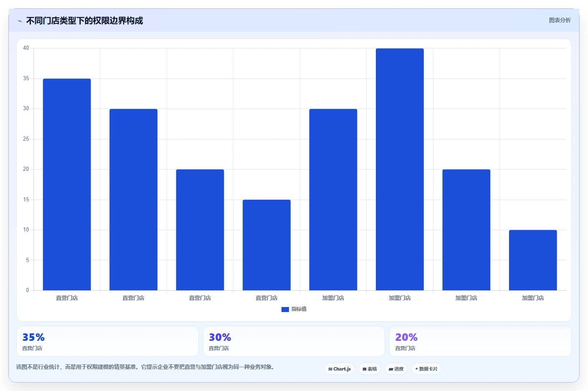The height and width of the screenshot is (391, 588).
Task: Click the lightning icon beside the chart title
Action: [20, 21]
